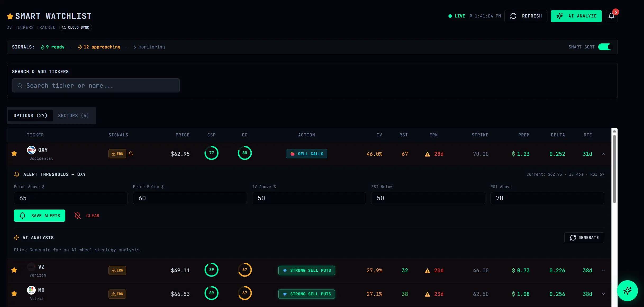Screen dimensions: 644x307
Task: Click earnings warning triangle in VZ row
Action: [427, 271]
